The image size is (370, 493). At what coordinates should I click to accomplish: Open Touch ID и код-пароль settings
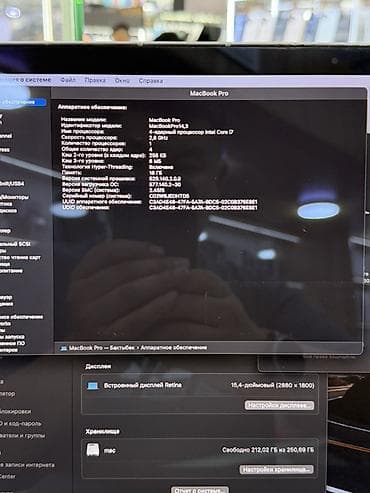pyautogui.click(x=21, y=424)
